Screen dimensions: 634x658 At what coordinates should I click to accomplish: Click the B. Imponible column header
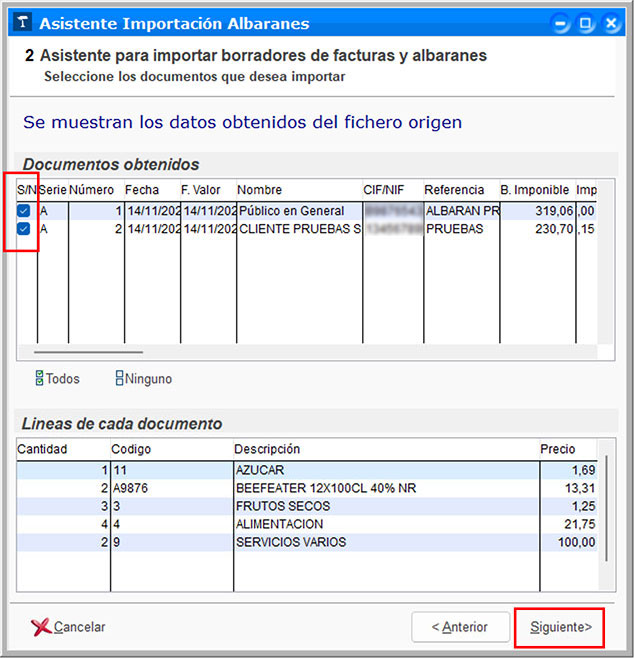pos(534,190)
